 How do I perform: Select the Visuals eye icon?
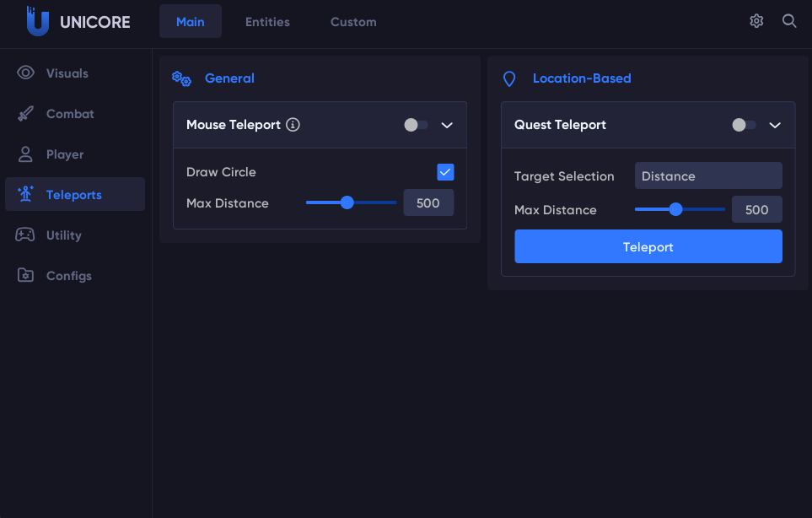[x=25, y=73]
